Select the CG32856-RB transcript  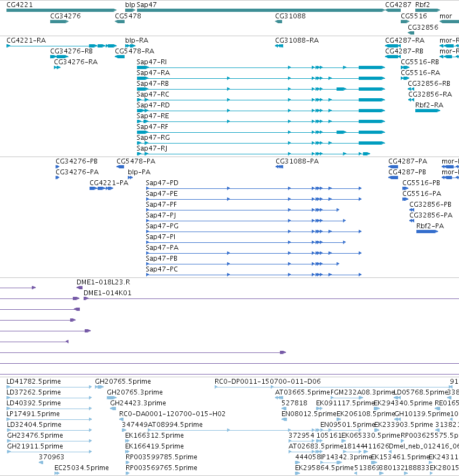(411, 89)
